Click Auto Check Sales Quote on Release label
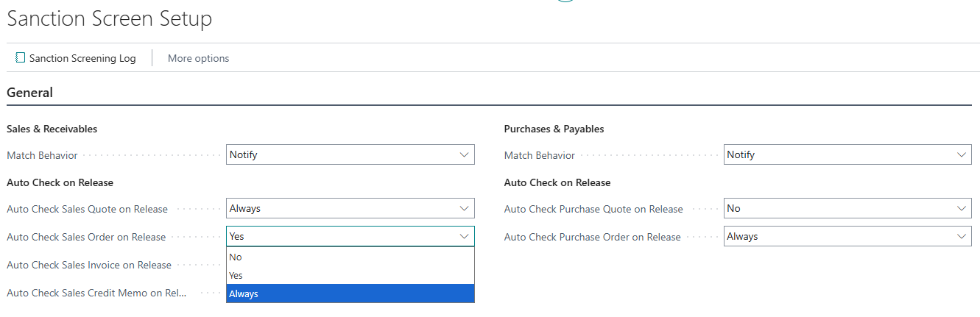 [88, 209]
